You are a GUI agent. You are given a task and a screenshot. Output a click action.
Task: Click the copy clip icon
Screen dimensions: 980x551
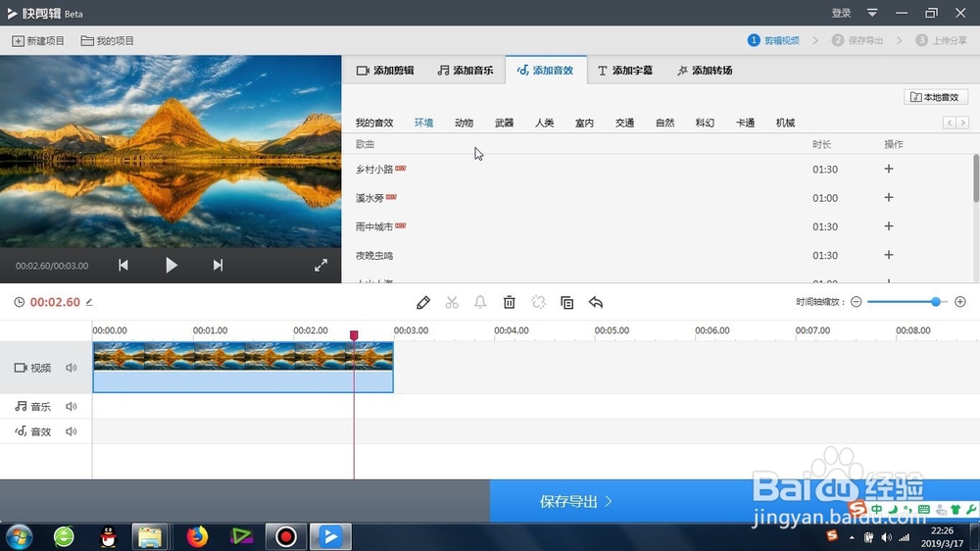pos(566,303)
